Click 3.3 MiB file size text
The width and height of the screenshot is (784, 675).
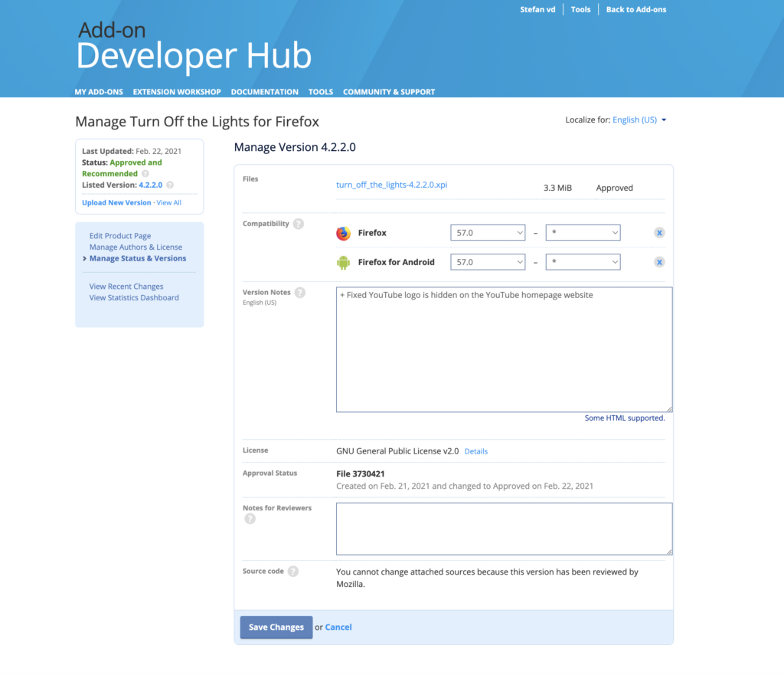[x=557, y=188]
